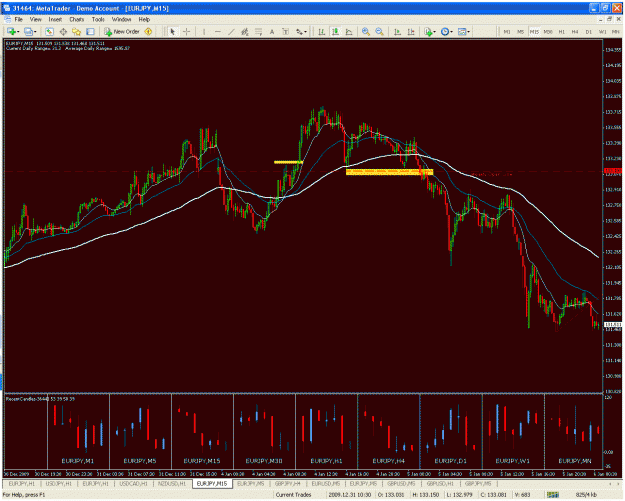The width and height of the screenshot is (625, 501).
Task: Click the New Order button
Action: coord(122,31)
